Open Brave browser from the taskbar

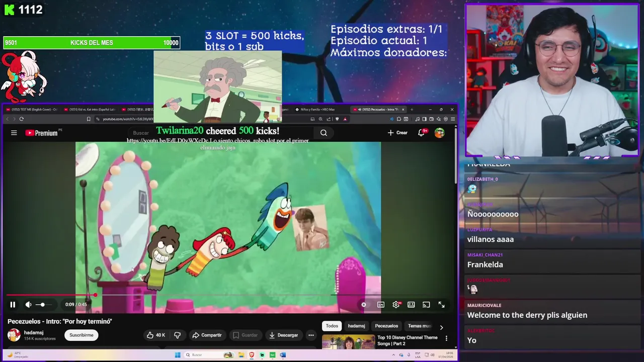click(252, 355)
